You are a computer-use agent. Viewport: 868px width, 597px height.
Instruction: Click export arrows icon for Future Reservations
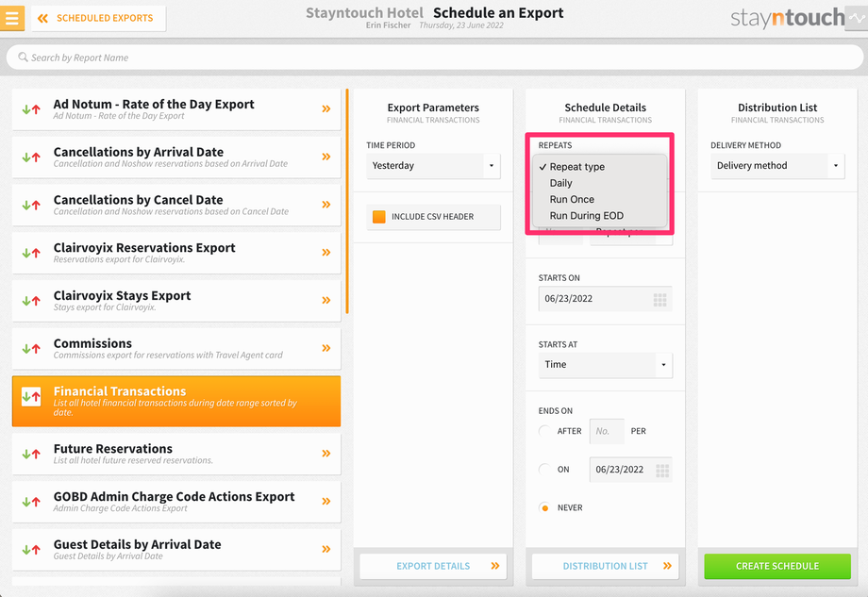tap(31, 455)
